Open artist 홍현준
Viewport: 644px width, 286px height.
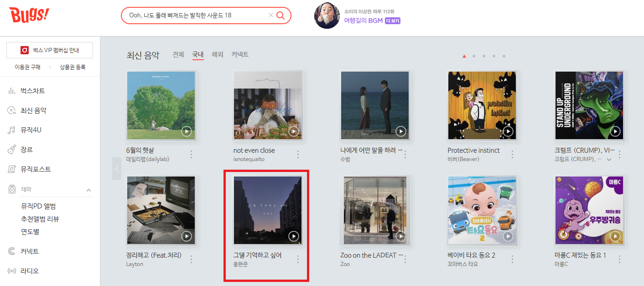pyautogui.click(x=240, y=264)
